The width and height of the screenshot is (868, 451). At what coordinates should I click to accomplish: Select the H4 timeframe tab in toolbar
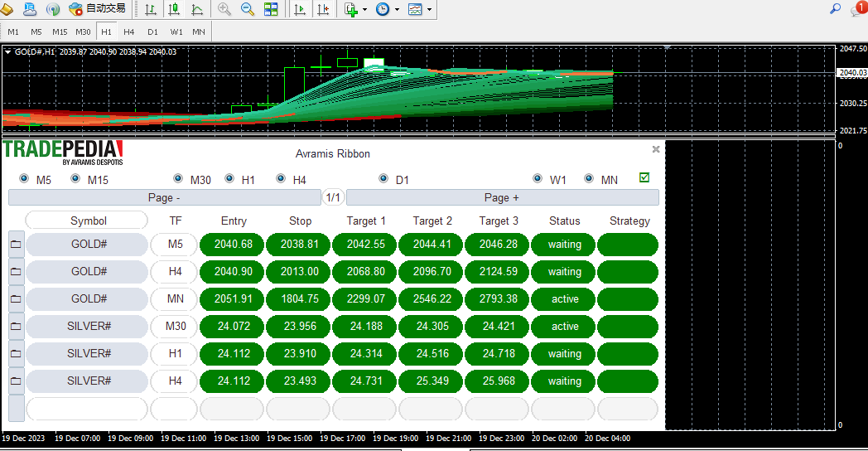(x=129, y=32)
